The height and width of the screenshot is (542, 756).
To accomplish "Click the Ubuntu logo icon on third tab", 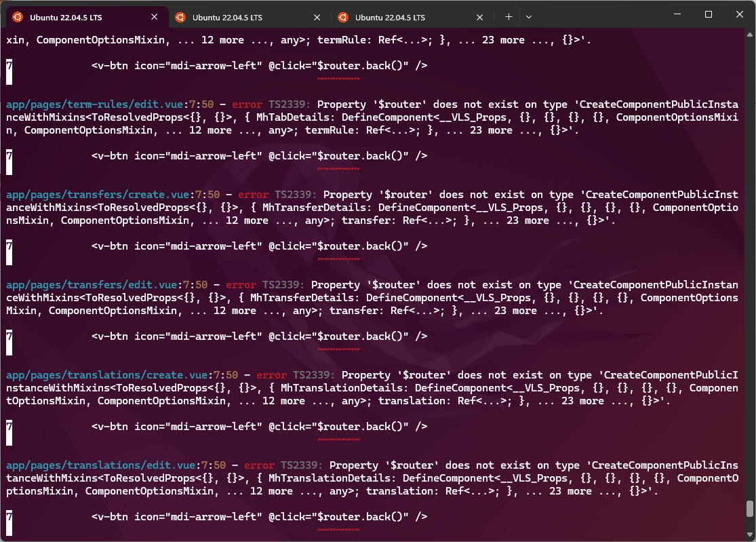I will pos(343,18).
